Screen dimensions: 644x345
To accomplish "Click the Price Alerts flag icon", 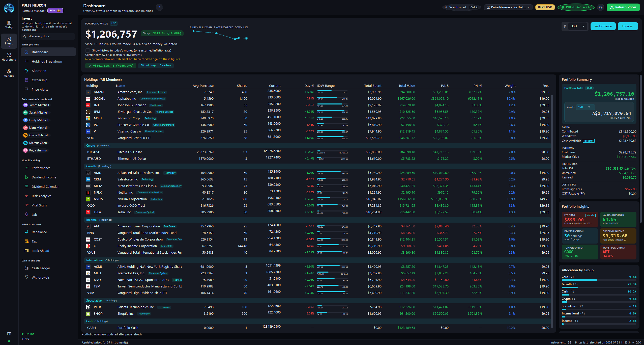I will (26, 89).
